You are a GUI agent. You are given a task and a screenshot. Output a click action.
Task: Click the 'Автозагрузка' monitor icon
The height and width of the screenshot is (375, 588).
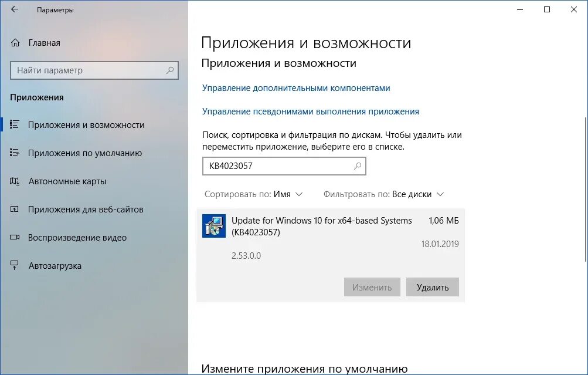click(x=14, y=265)
